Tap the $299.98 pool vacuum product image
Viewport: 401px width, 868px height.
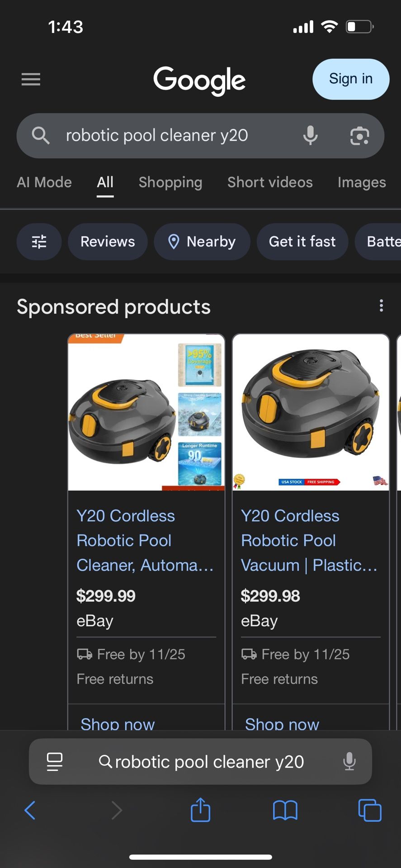tap(311, 412)
